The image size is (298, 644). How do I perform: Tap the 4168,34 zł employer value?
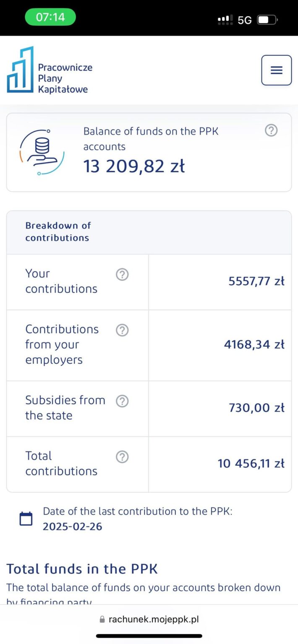pos(254,345)
